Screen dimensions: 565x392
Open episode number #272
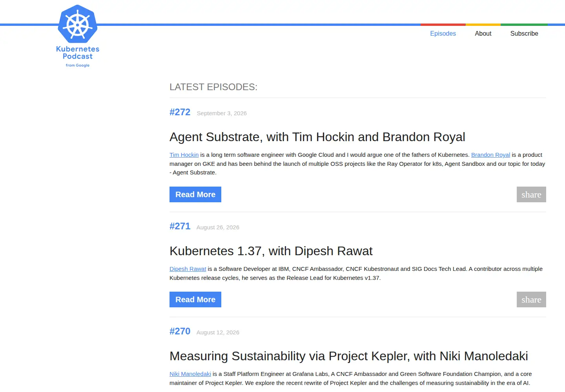click(x=180, y=112)
